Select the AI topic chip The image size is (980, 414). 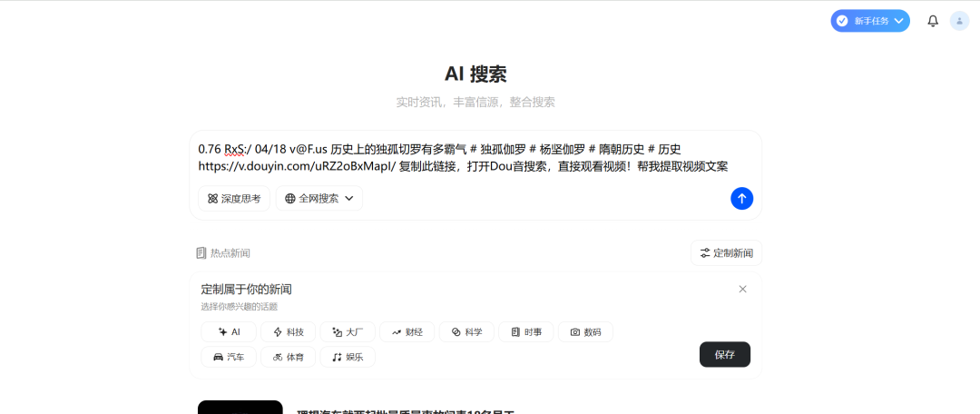(x=229, y=332)
